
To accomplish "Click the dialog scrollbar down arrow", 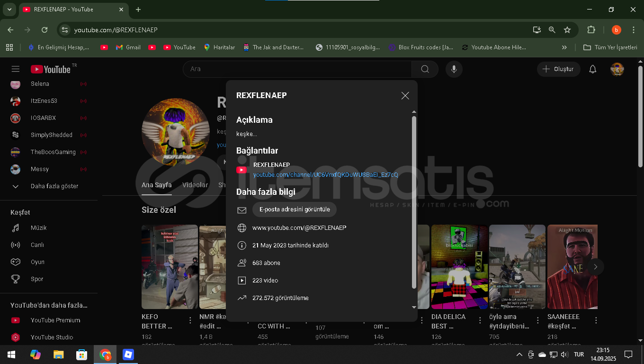I will pyautogui.click(x=414, y=307).
